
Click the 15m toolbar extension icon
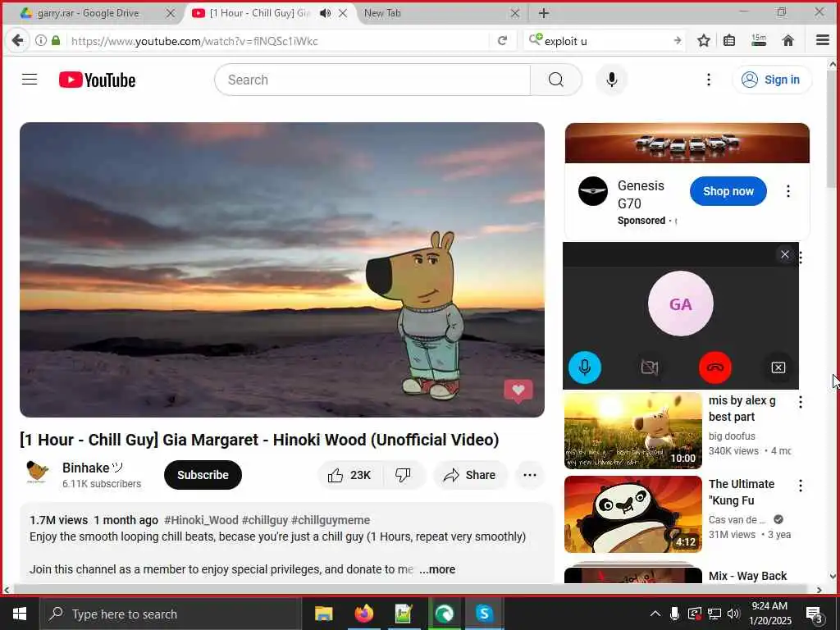pyautogui.click(x=759, y=41)
